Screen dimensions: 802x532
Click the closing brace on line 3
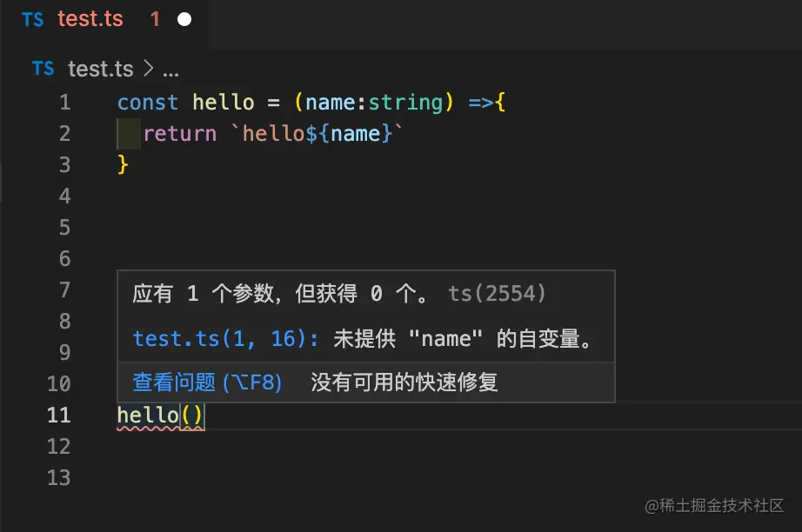pyautogui.click(x=123, y=165)
